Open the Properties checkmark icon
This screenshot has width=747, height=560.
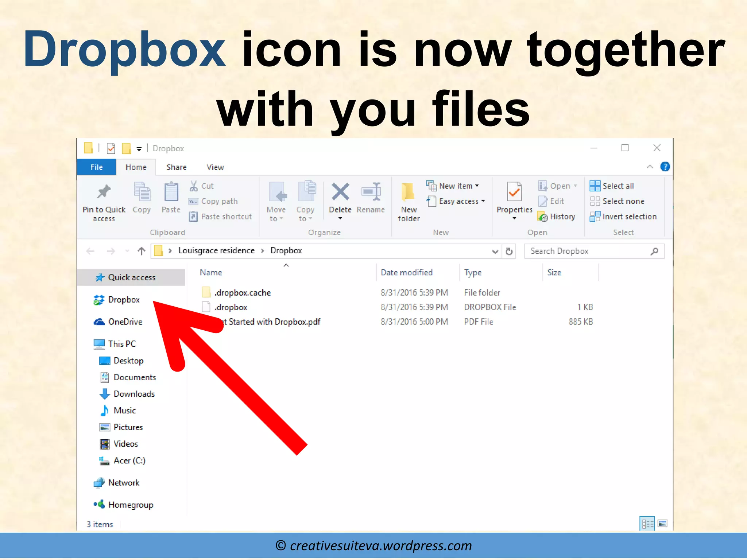tap(514, 191)
